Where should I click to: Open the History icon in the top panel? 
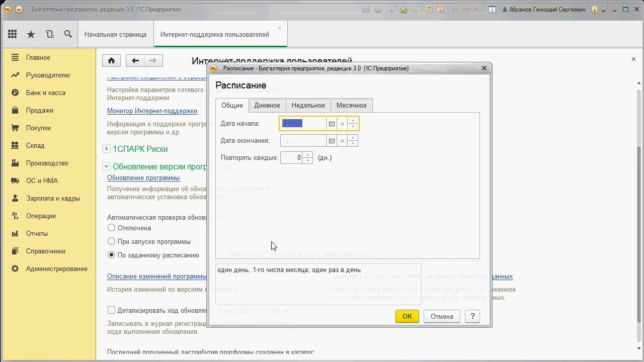49,34
